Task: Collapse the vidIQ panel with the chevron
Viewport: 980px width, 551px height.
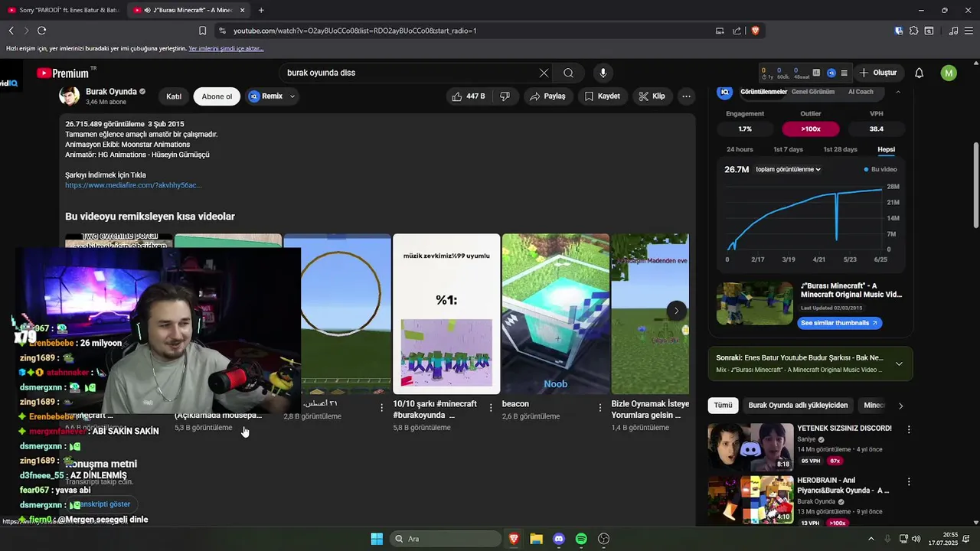Action: [x=898, y=92]
